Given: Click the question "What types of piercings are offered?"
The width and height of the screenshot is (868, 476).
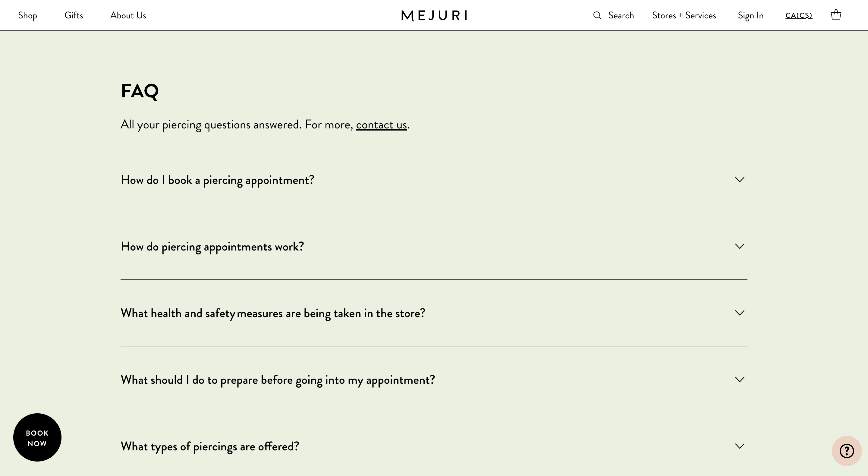Looking at the screenshot, I should pyautogui.click(x=210, y=447).
